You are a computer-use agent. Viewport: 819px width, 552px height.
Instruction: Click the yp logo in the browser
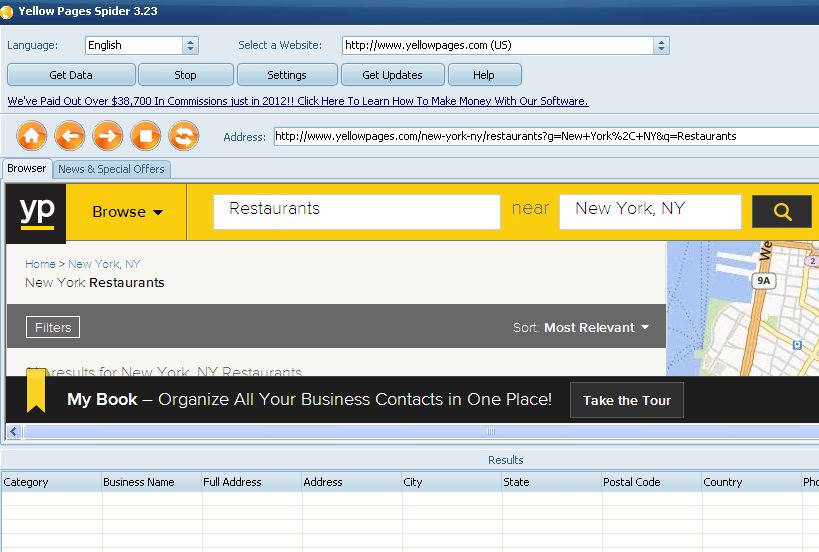tap(36, 213)
